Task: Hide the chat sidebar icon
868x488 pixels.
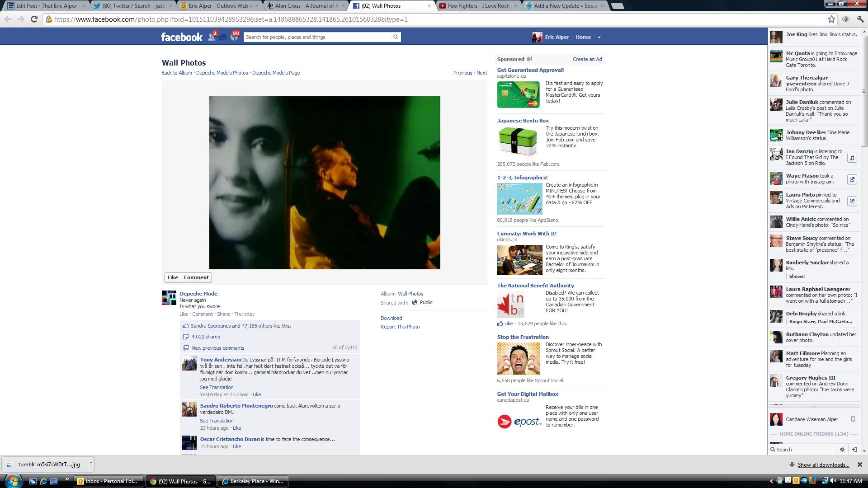Action: click(854, 450)
